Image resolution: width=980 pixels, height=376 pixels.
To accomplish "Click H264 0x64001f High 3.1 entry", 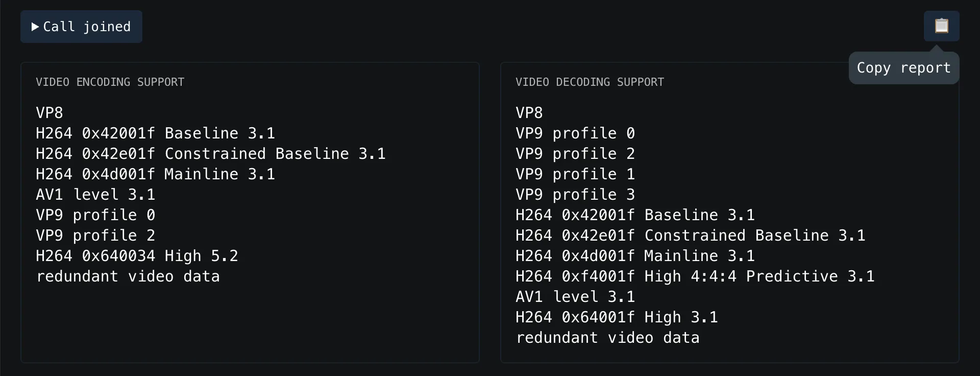I will [x=617, y=317].
